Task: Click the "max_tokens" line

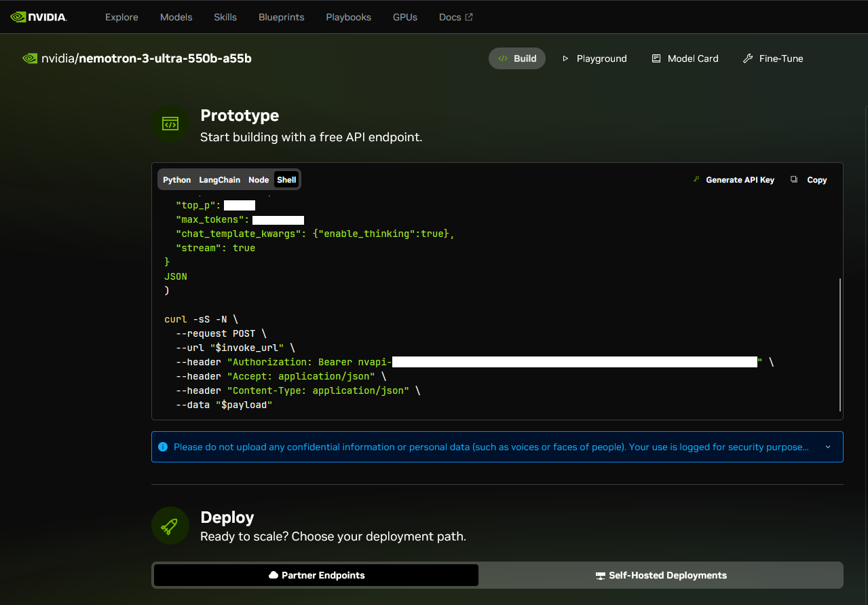Action: (x=240, y=219)
